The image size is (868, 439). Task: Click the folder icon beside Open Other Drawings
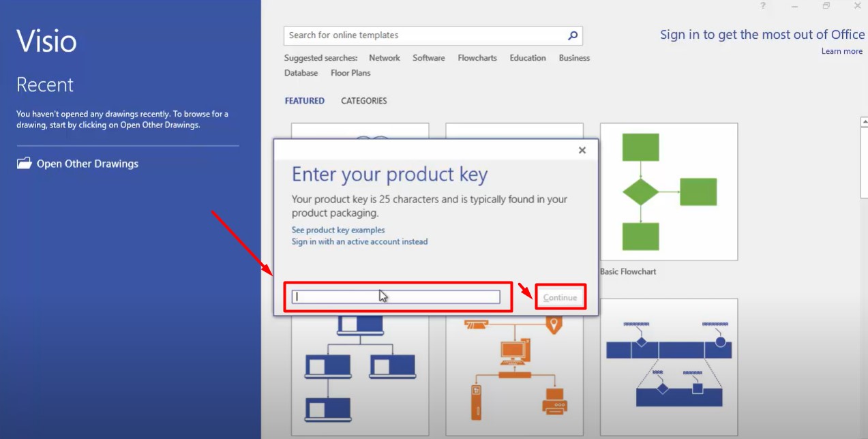pos(25,164)
